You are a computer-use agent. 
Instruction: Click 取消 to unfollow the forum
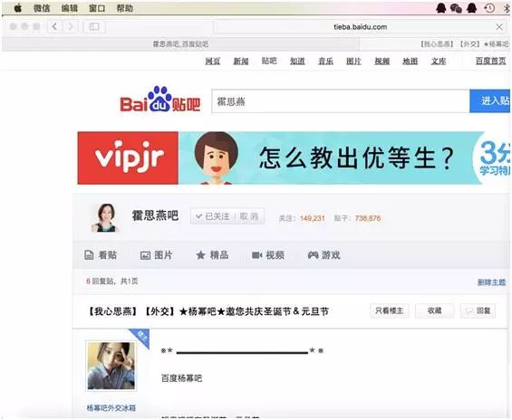[x=249, y=216]
